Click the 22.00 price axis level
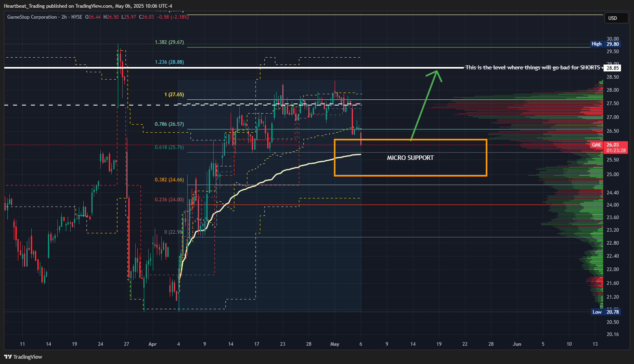 coord(613,269)
